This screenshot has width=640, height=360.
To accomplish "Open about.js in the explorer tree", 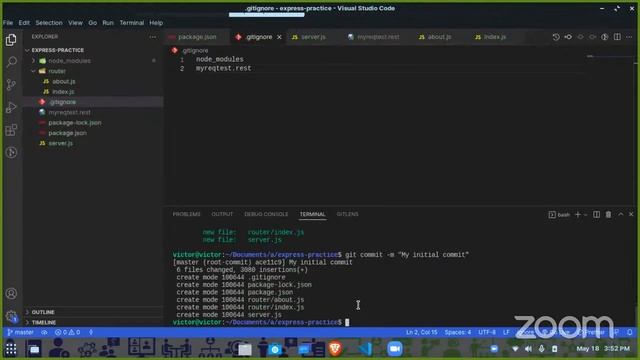I will click(64, 81).
